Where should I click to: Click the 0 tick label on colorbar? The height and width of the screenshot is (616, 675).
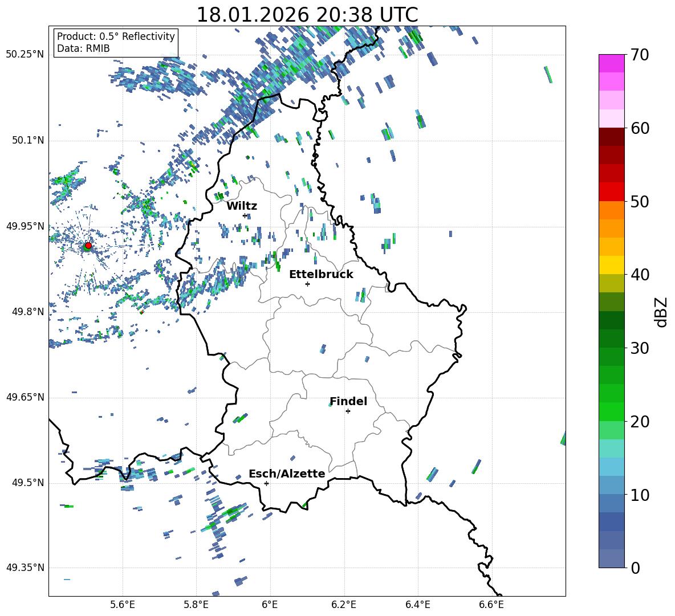click(635, 568)
